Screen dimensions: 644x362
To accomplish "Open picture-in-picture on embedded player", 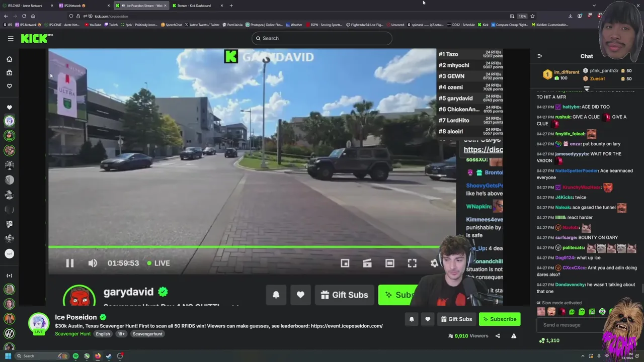I will coord(345,263).
